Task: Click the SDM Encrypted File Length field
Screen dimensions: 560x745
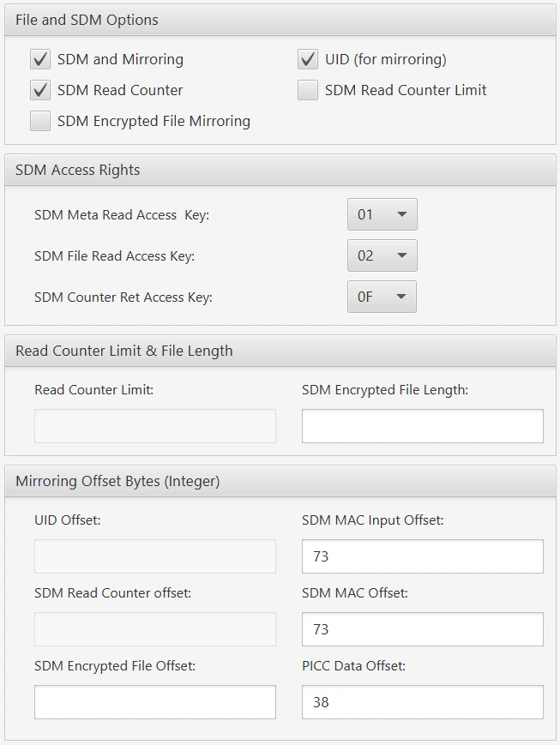Action: pyautogui.click(x=422, y=426)
